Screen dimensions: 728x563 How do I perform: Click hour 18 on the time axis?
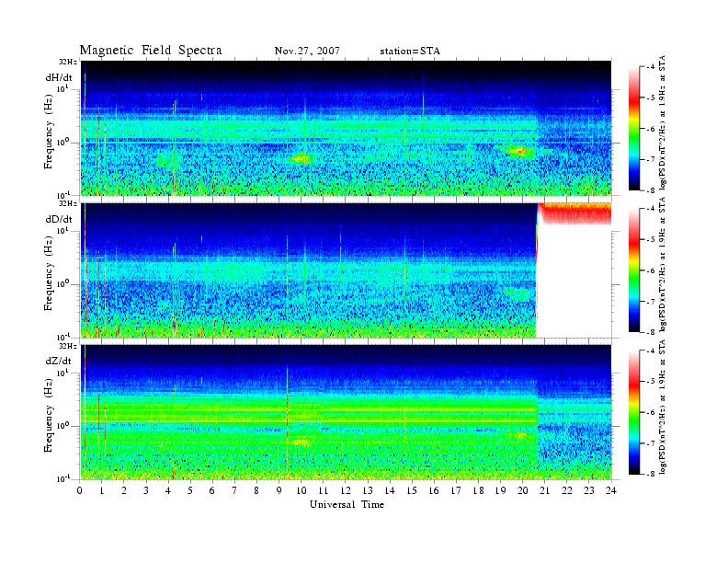click(x=478, y=490)
